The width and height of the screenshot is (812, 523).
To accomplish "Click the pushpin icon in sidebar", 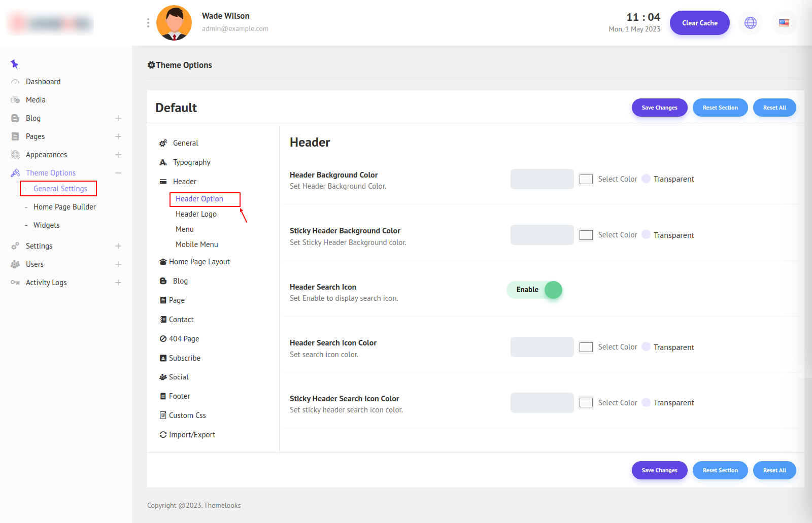I will pyautogui.click(x=14, y=64).
